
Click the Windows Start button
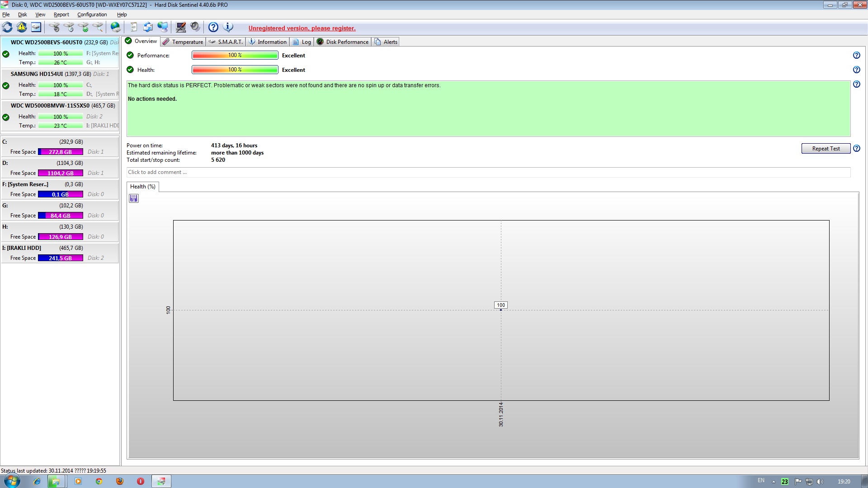pyautogui.click(x=12, y=481)
